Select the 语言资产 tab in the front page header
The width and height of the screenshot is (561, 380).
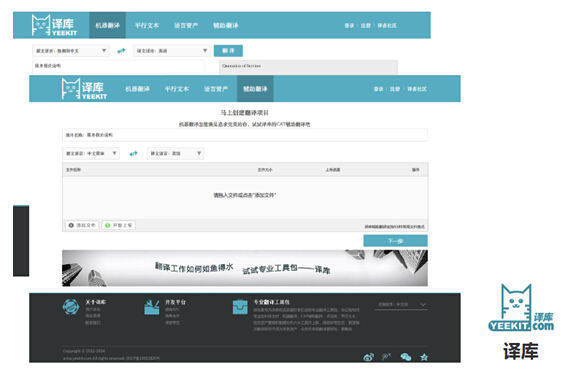tap(216, 89)
